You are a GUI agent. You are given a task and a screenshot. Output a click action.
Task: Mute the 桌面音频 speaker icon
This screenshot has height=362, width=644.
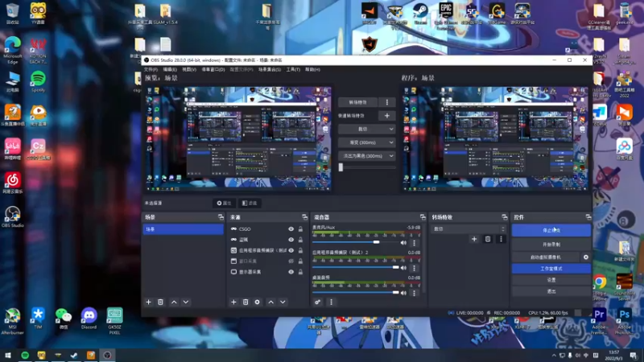click(x=404, y=293)
